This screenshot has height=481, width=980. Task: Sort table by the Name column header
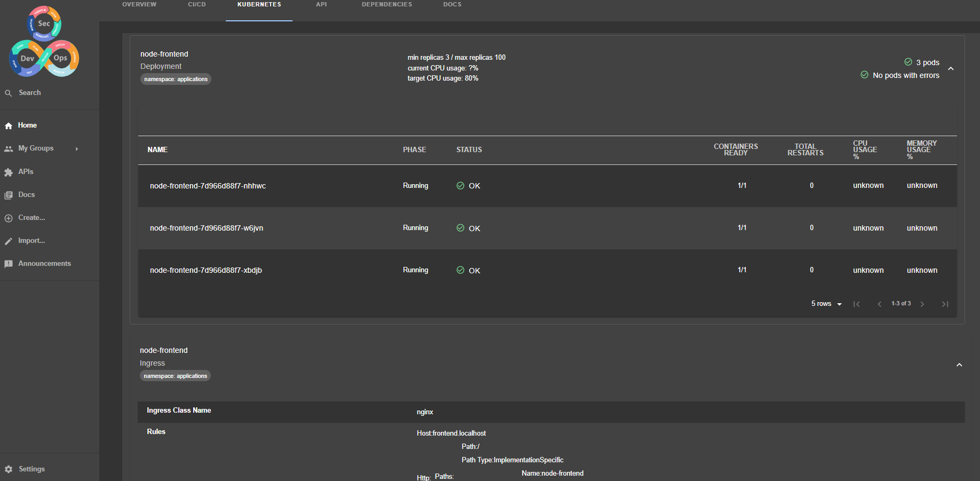[157, 150]
